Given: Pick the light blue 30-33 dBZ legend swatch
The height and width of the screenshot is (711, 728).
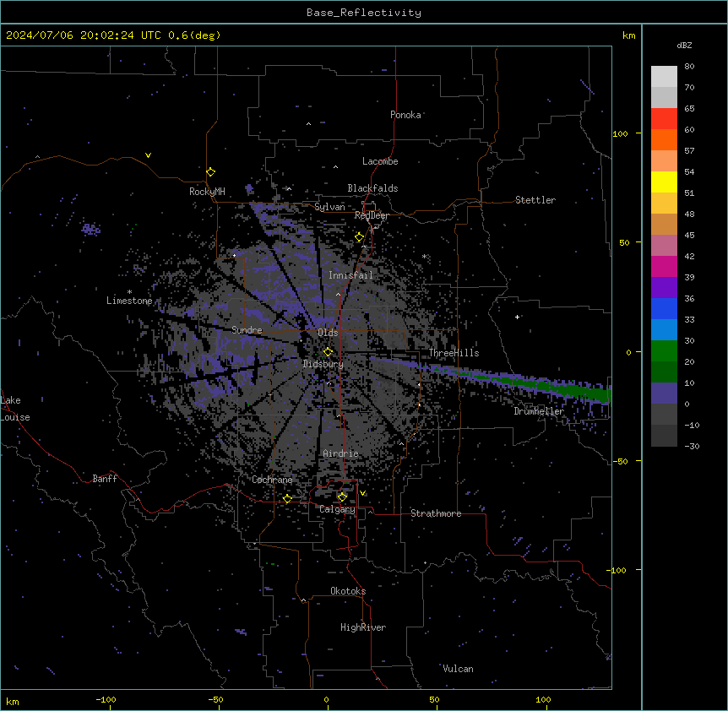Looking at the screenshot, I should click(x=664, y=330).
